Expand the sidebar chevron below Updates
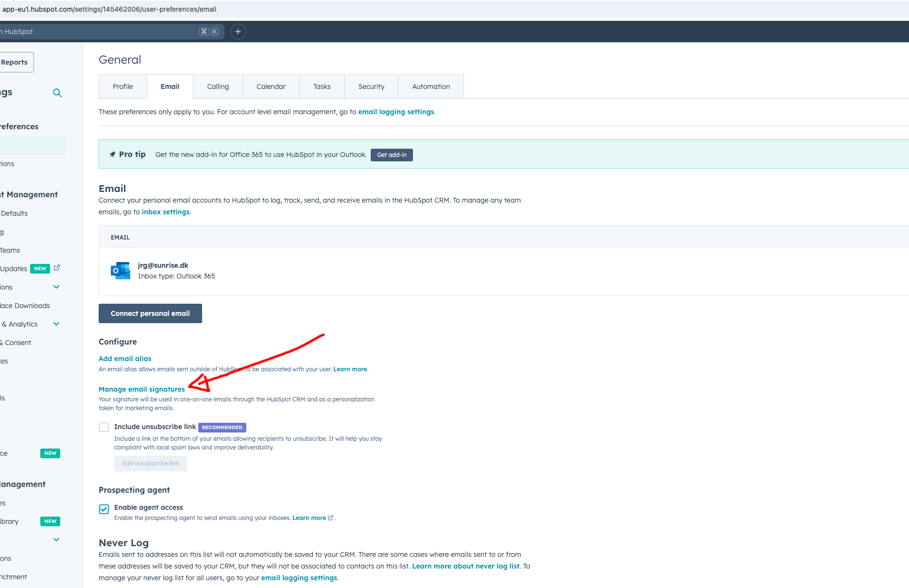This screenshot has height=588, width=909. 56,287
